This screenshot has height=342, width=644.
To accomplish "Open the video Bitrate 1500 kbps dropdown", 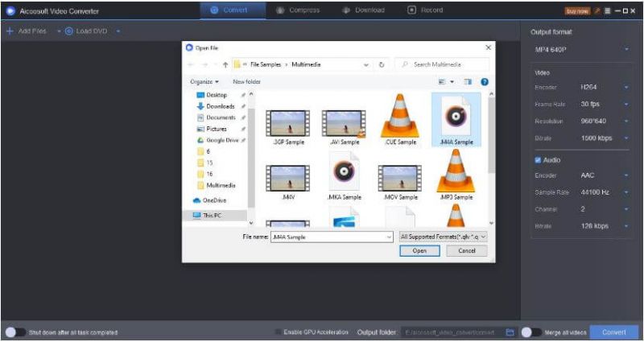I will click(605, 138).
